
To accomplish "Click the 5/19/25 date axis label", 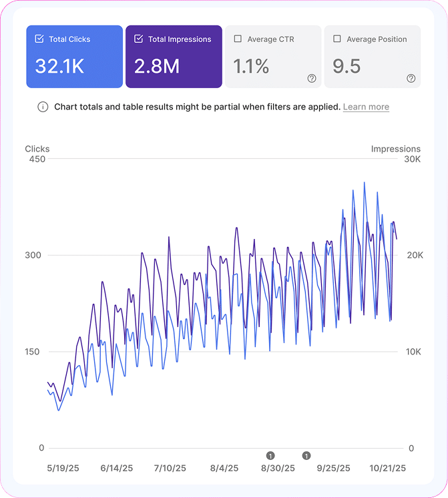I will [62, 468].
